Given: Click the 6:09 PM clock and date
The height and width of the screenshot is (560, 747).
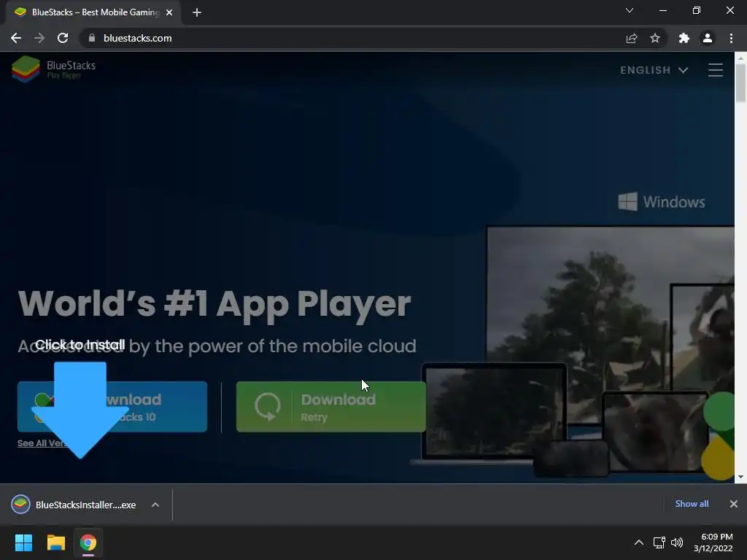Looking at the screenshot, I should 713,542.
